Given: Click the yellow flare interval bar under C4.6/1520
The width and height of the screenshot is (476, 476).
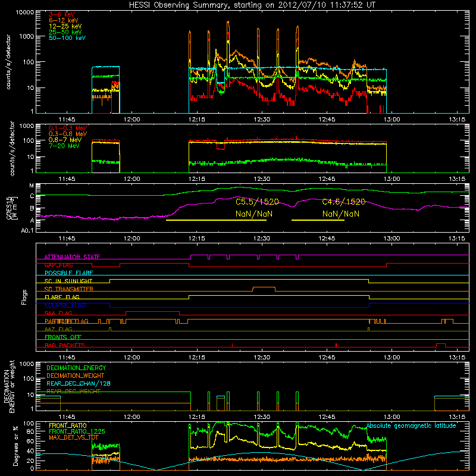Looking at the screenshot, I should click(318, 220).
